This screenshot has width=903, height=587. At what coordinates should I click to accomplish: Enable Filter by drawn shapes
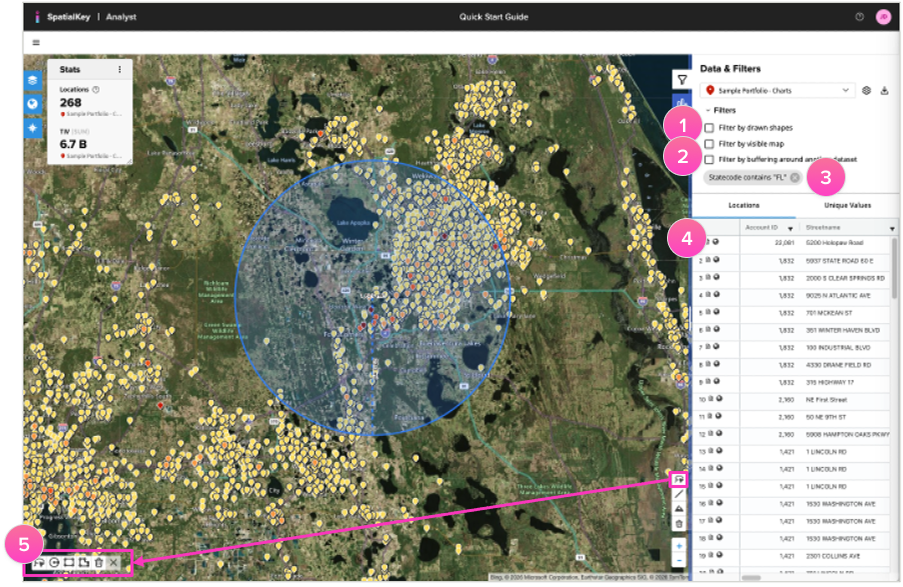709,128
